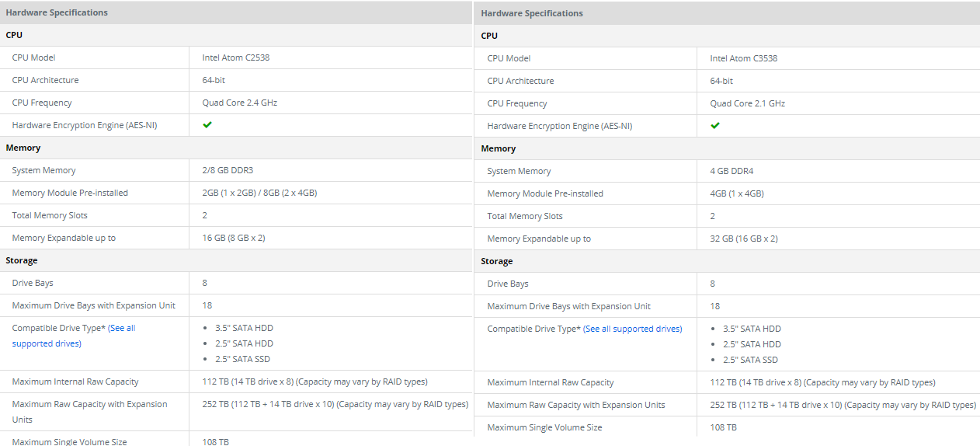The width and height of the screenshot is (980, 446).
Task: Click 'Total Memory Slots' label in right table
Action: tap(525, 216)
